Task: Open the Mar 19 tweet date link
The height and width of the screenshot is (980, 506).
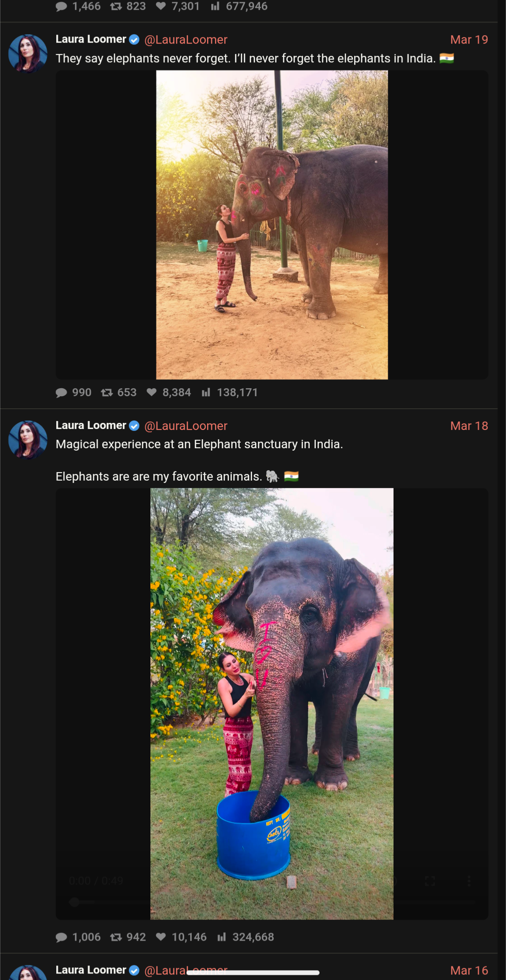Action: 469,40
